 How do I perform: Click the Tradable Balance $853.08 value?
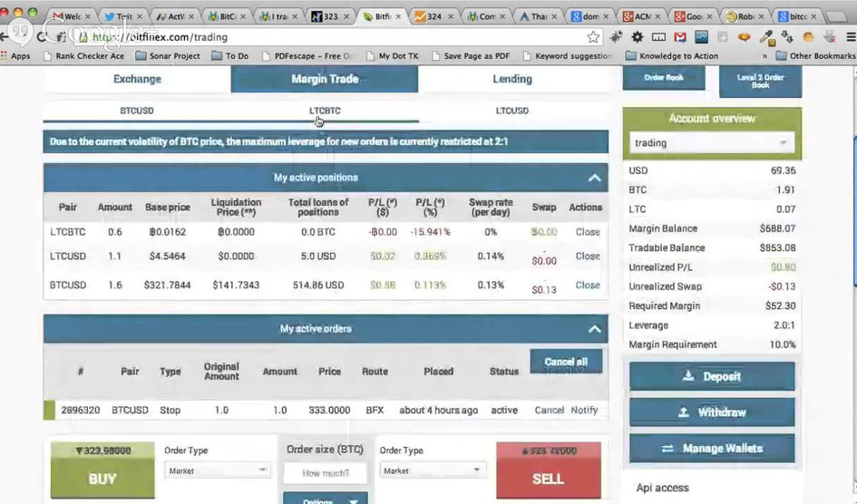tap(777, 247)
